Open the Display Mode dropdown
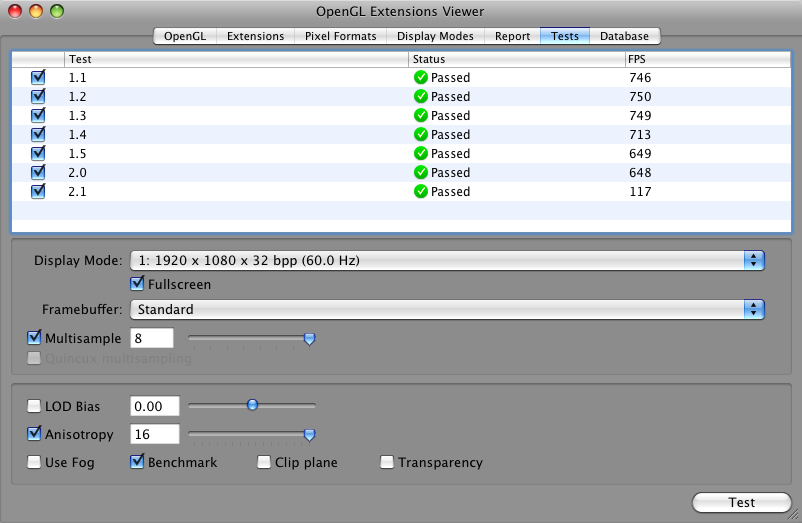The height and width of the screenshot is (523, 802). tap(447, 260)
